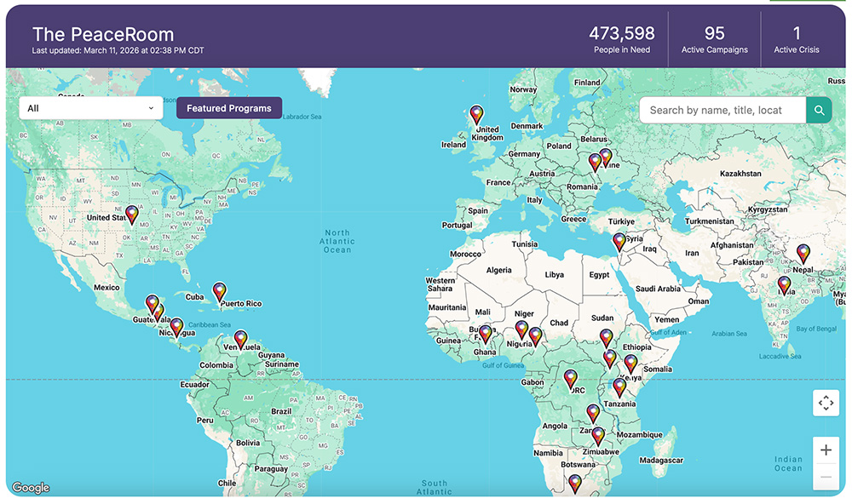Open the pan arrows map control
Image resolution: width=852 pixels, height=504 pixels.
[x=825, y=403]
